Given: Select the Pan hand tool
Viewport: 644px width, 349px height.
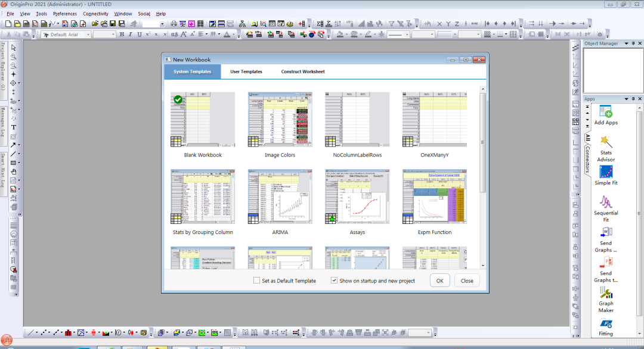Looking at the screenshot, I should 14,172.
